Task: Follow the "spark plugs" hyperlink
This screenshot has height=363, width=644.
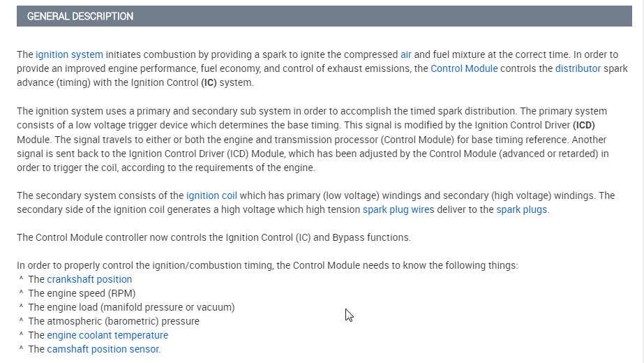Action: click(521, 209)
